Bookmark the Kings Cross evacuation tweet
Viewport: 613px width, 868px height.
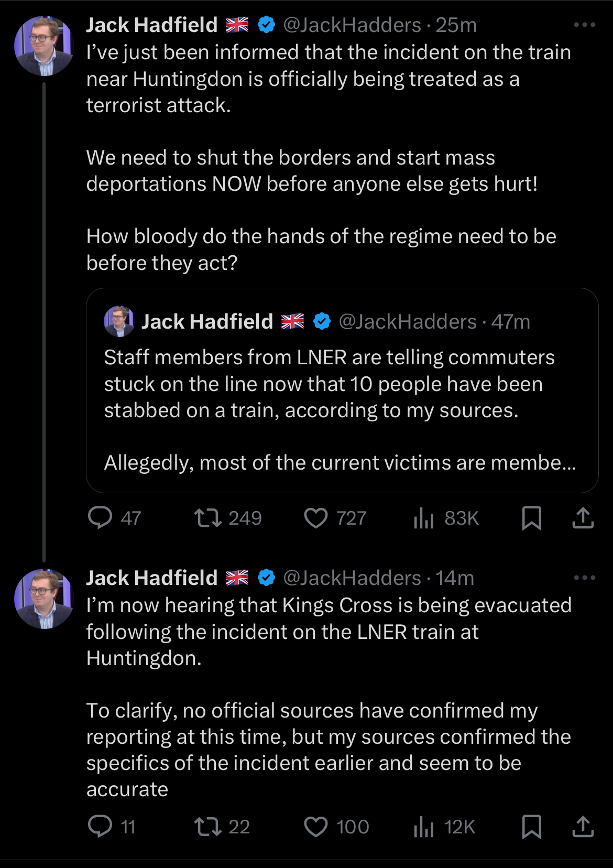point(532,827)
